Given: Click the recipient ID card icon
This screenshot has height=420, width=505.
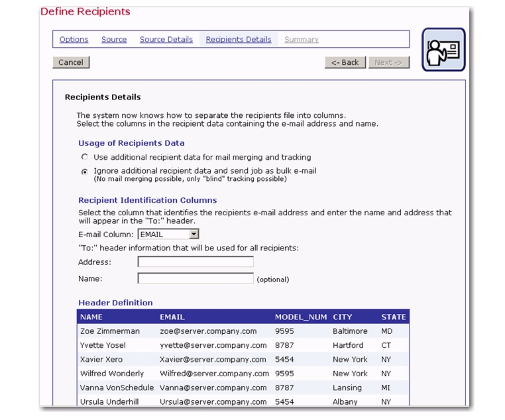Looking at the screenshot, I should pyautogui.click(x=443, y=50).
